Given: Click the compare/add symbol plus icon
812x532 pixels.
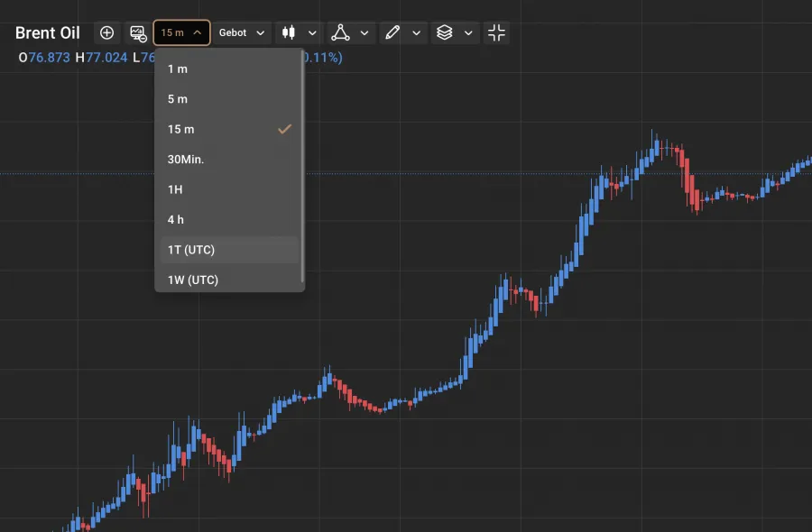Looking at the screenshot, I should (x=106, y=32).
